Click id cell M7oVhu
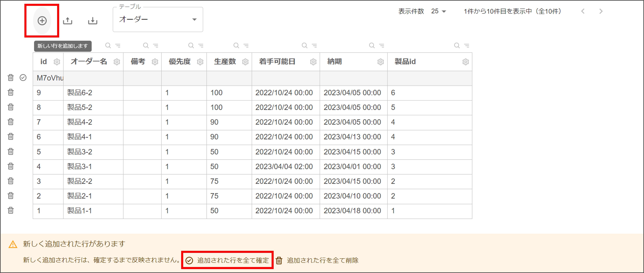Viewport: 644px width, 273px height. pos(48,78)
